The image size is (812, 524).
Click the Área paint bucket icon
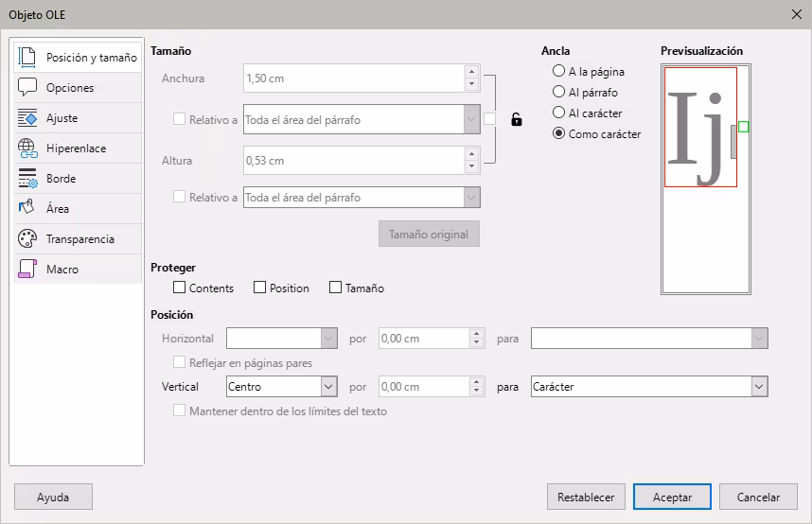click(x=27, y=208)
